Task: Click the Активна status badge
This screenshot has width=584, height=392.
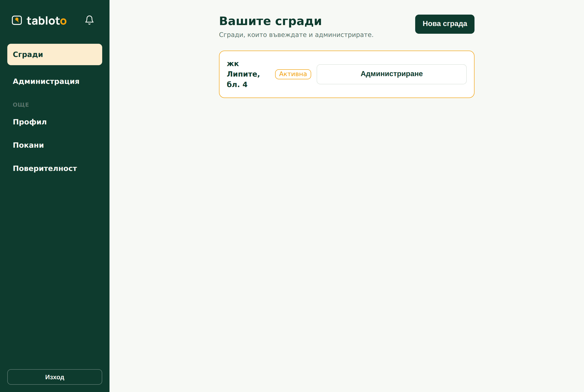Action: [293, 74]
